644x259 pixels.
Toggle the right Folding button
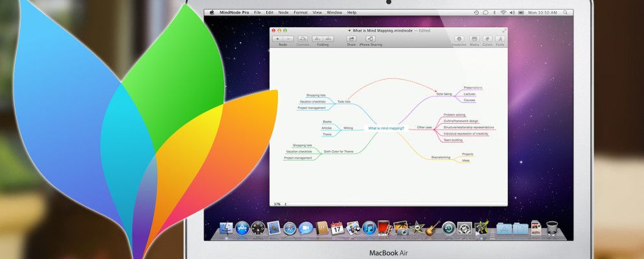click(328, 39)
